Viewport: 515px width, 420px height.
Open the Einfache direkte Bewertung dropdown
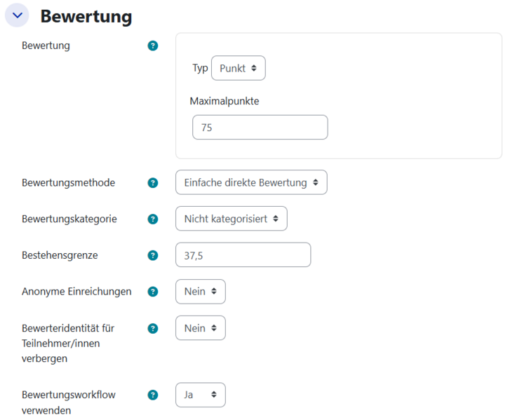point(251,182)
